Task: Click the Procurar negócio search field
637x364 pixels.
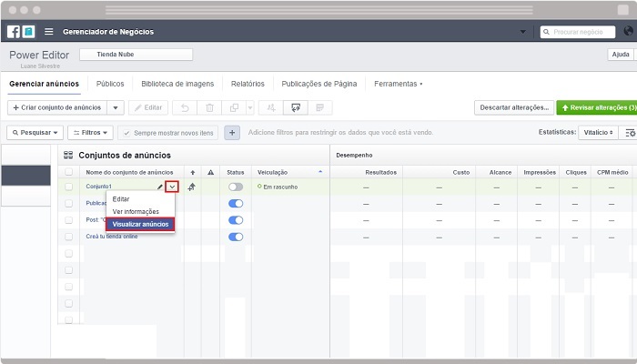Action: coord(578,32)
